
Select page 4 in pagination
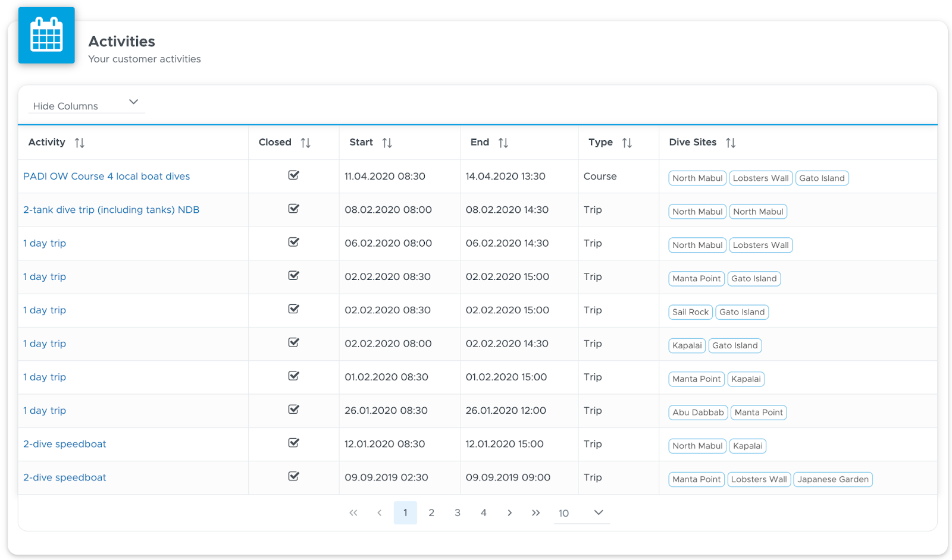[484, 512]
